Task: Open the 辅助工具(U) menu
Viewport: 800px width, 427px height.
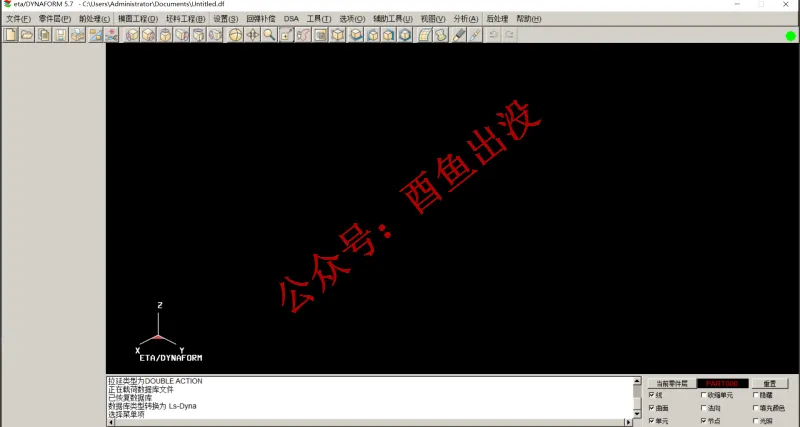Action: pyautogui.click(x=393, y=19)
